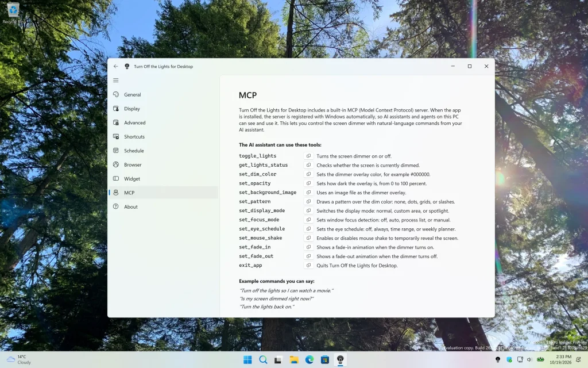This screenshot has width=588, height=368.
Task: Copy the get_lights_status tool name
Action: coord(308,165)
